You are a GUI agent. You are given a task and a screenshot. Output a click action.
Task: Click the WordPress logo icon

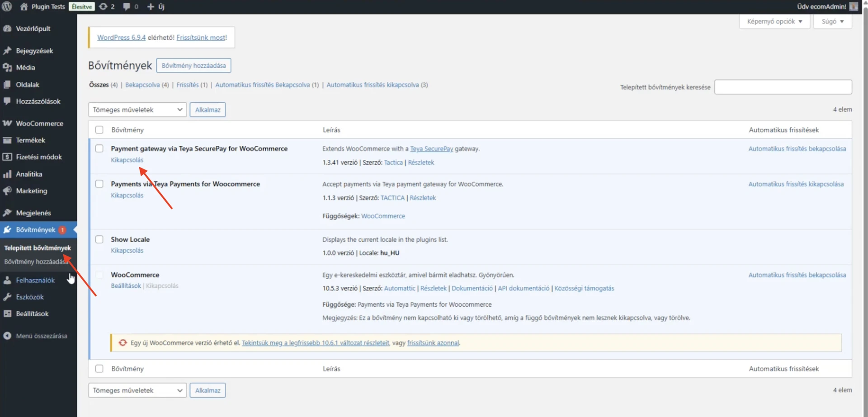pyautogui.click(x=7, y=6)
